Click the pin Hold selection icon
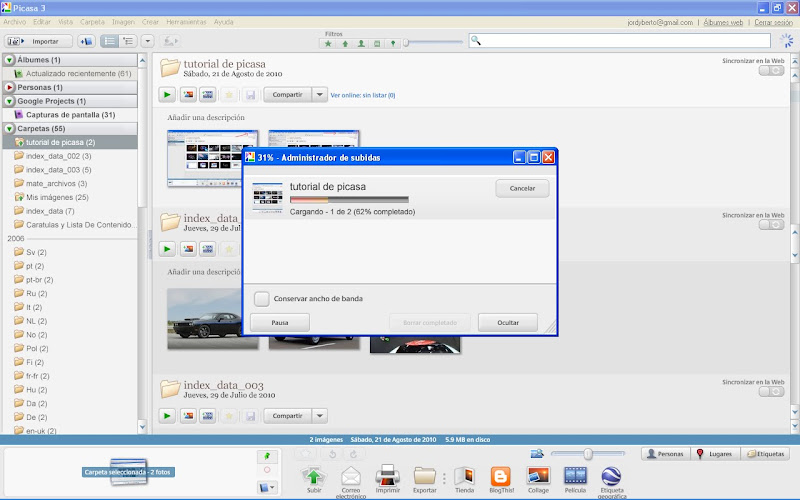Viewport: 800px width, 500px height. coord(267,456)
